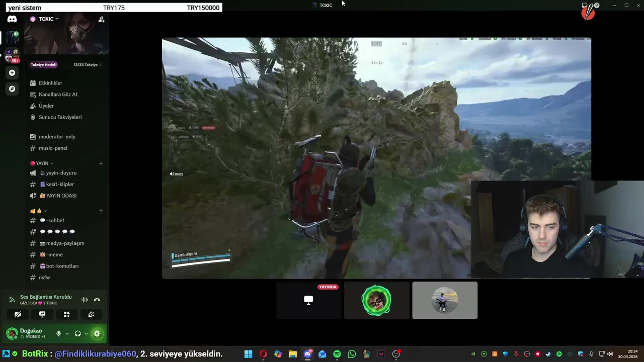The image size is (644, 362).
Task: Open the soundboard
Action: click(91, 314)
